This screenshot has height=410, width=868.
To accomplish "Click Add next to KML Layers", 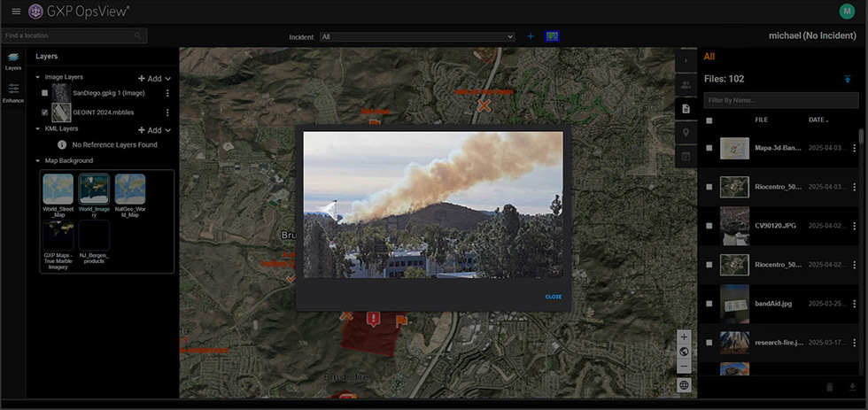I will pyautogui.click(x=151, y=129).
